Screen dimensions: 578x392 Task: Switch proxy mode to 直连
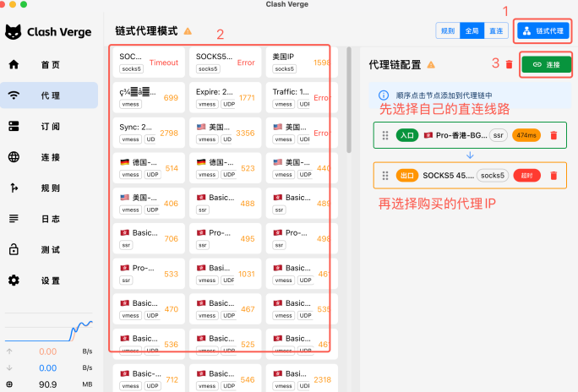[x=496, y=30]
